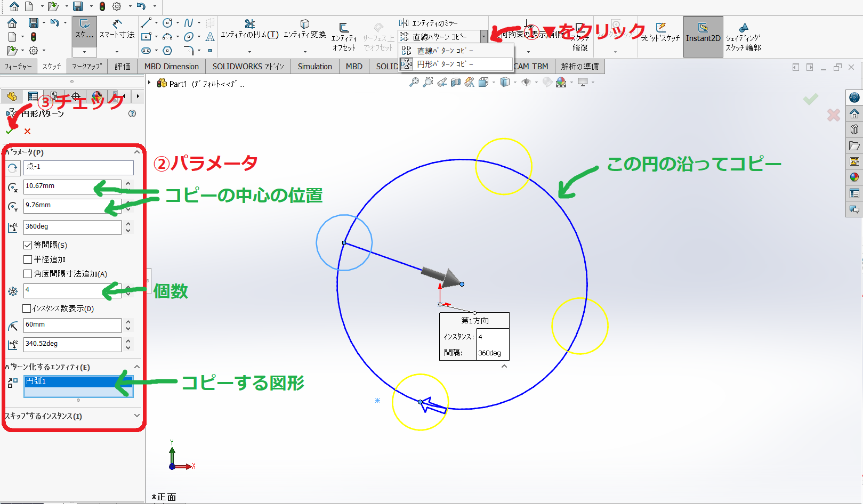Click the Zoom to Fit icon
Screen dimensions: 863x504
(x=414, y=82)
